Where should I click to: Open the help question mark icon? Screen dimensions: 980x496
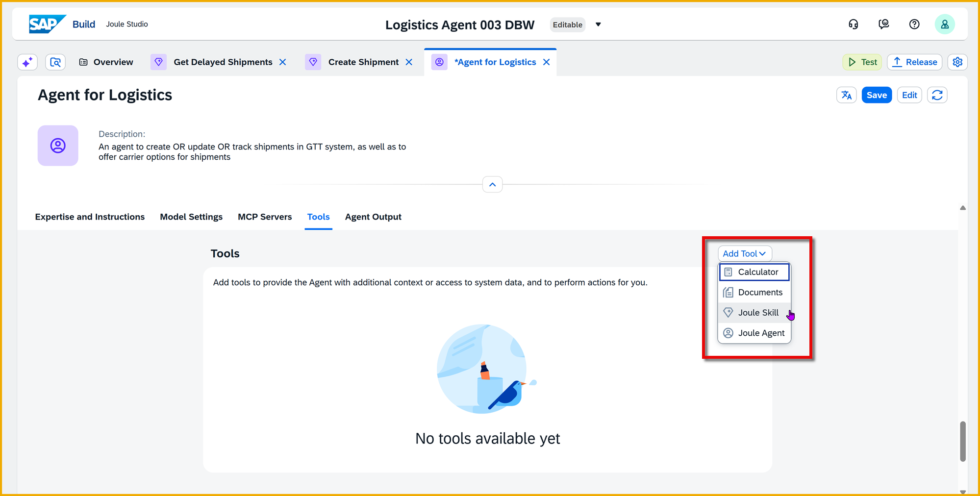914,25
